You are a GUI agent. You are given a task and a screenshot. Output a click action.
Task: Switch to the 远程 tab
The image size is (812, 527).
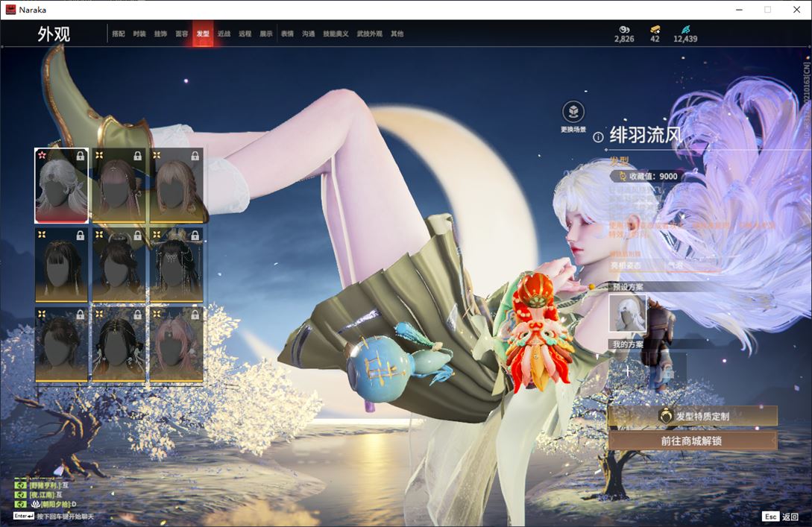point(245,34)
